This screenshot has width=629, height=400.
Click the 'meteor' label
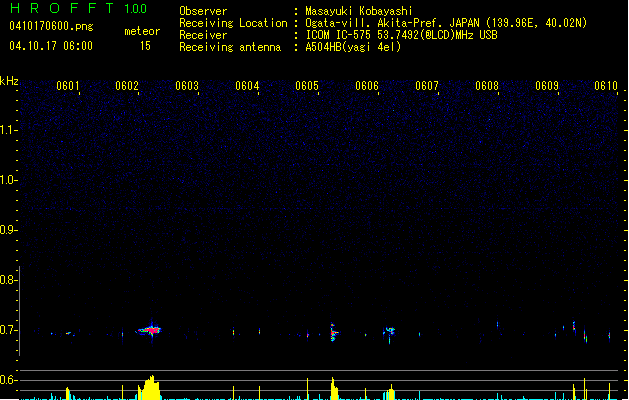tap(142, 31)
